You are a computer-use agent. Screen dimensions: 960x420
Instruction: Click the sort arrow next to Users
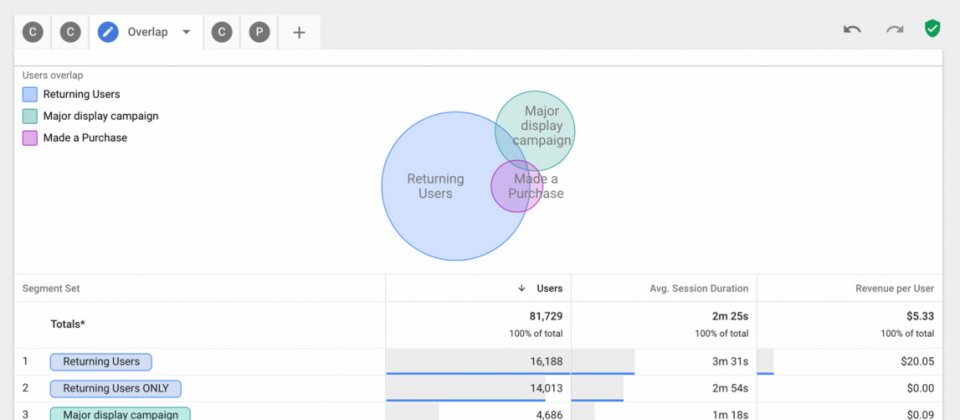(521, 288)
